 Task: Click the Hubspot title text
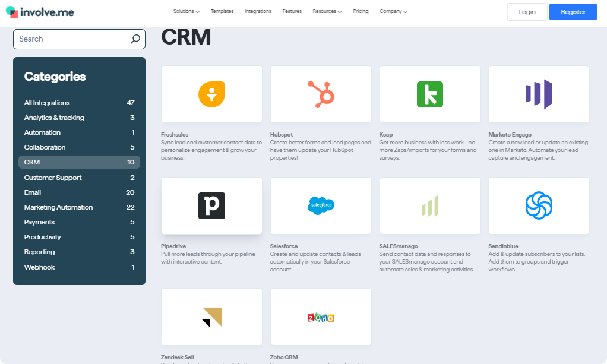[282, 135]
